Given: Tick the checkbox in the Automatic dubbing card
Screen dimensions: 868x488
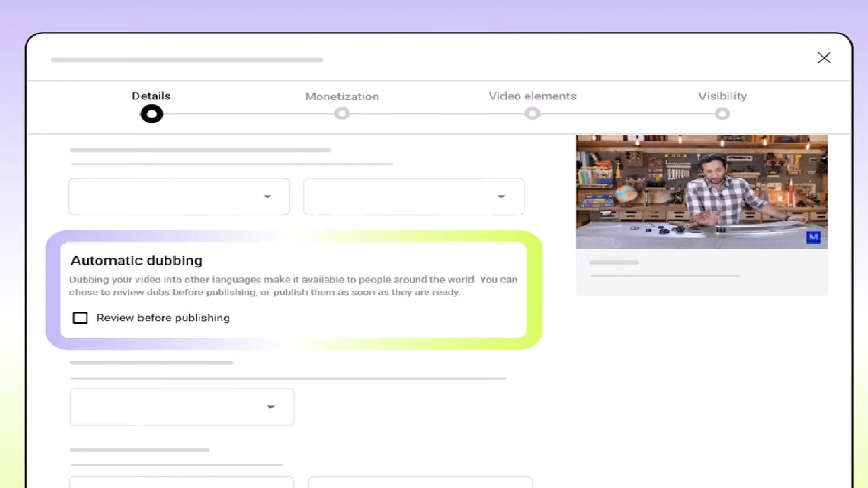Looking at the screenshot, I should click(80, 318).
